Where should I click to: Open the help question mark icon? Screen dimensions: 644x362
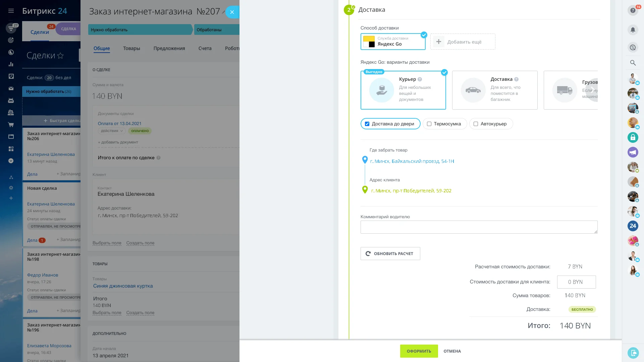pyautogui.click(x=633, y=10)
